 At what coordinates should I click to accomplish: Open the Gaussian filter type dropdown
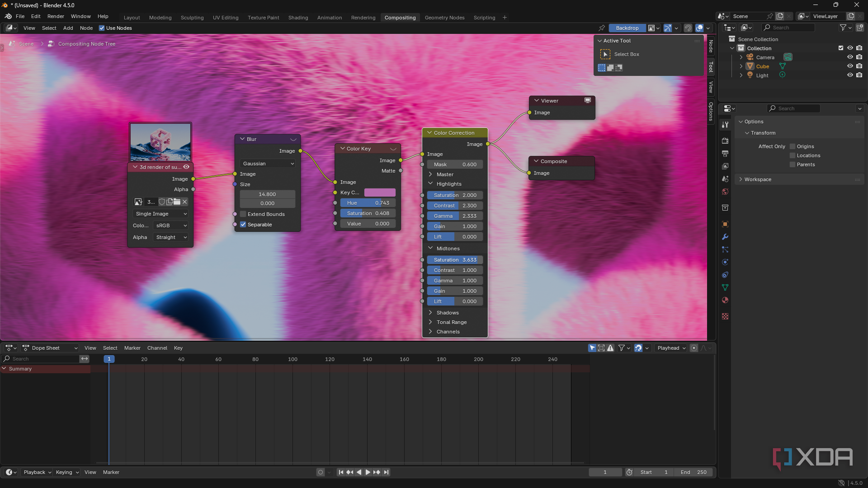click(x=268, y=164)
